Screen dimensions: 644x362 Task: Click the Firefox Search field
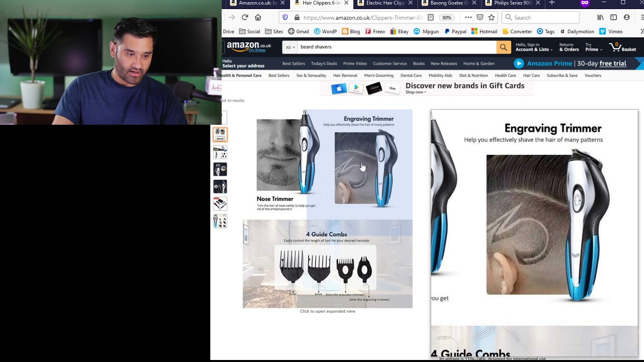[x=540, y=18]
